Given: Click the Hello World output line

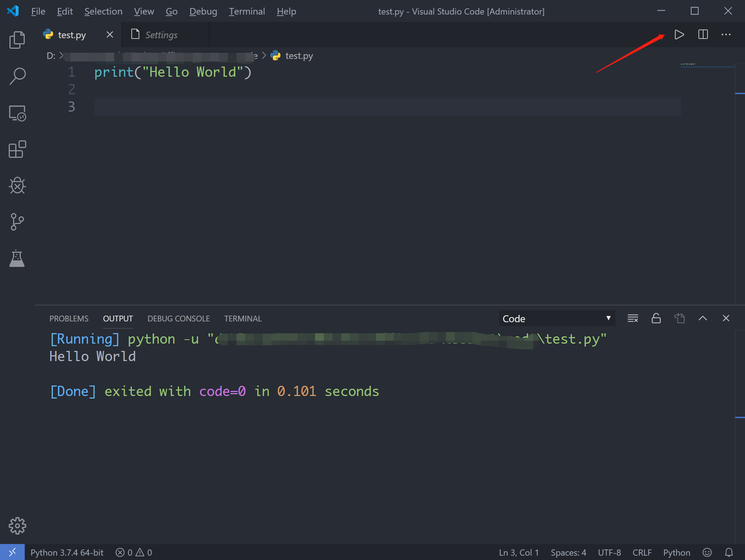Looking at the screenshot, I should click(93, 356).
